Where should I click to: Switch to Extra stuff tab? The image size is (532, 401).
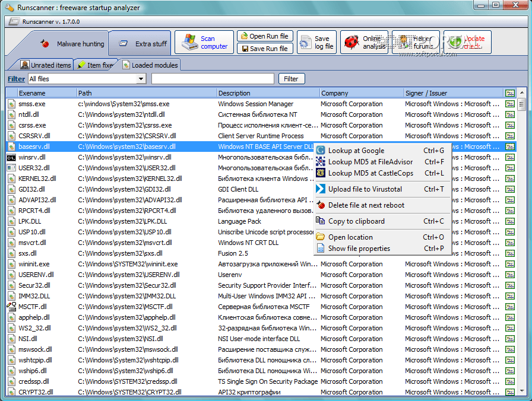[x=140, y=44]
